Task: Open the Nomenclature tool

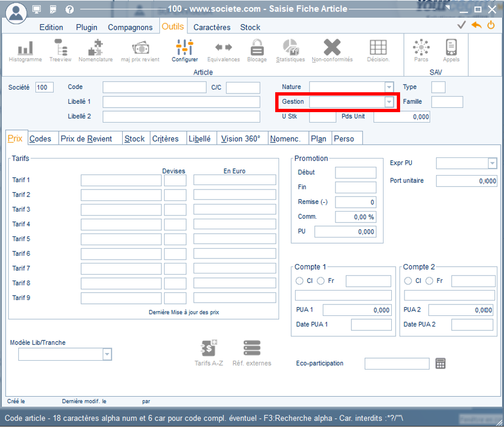Action: click(x=96, y=51)
